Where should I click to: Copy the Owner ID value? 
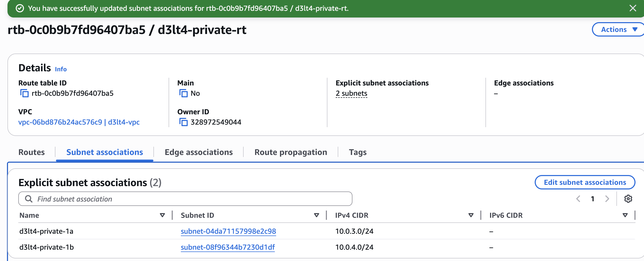tap(184, 123)
